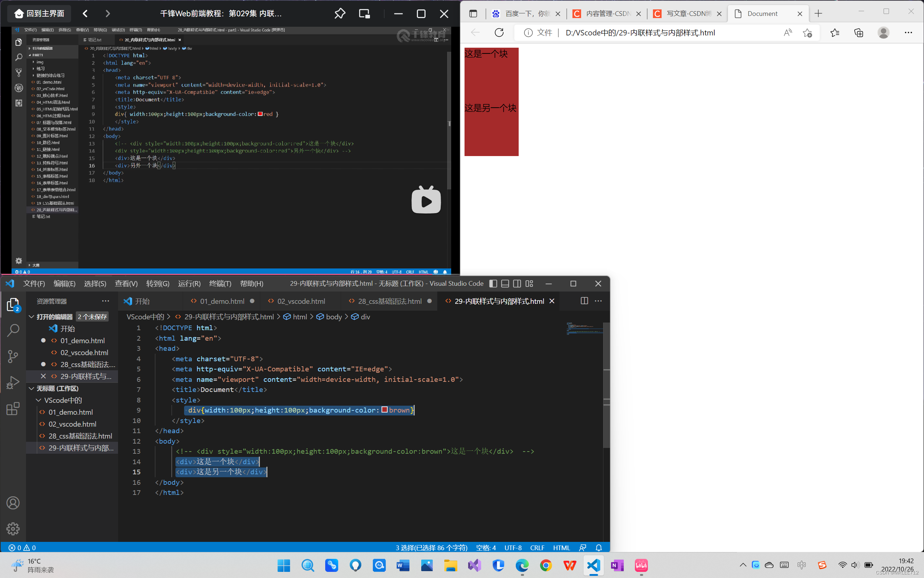Change encoding UTF-8 in status bar
The height and width of the screenshot is (578, 924).
click(x=513, y=547)
